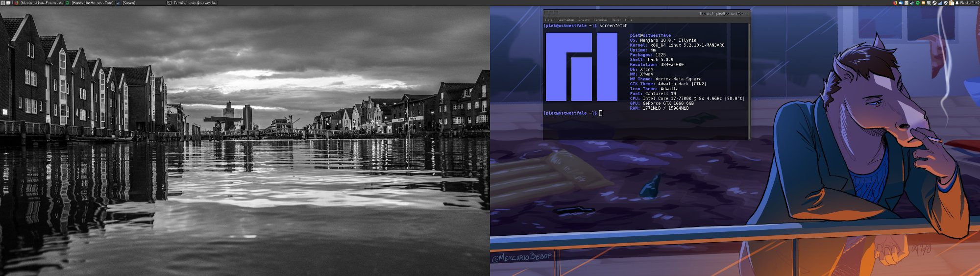
Task: Click the panel clock showing time
Action: (x=969, y=3)
